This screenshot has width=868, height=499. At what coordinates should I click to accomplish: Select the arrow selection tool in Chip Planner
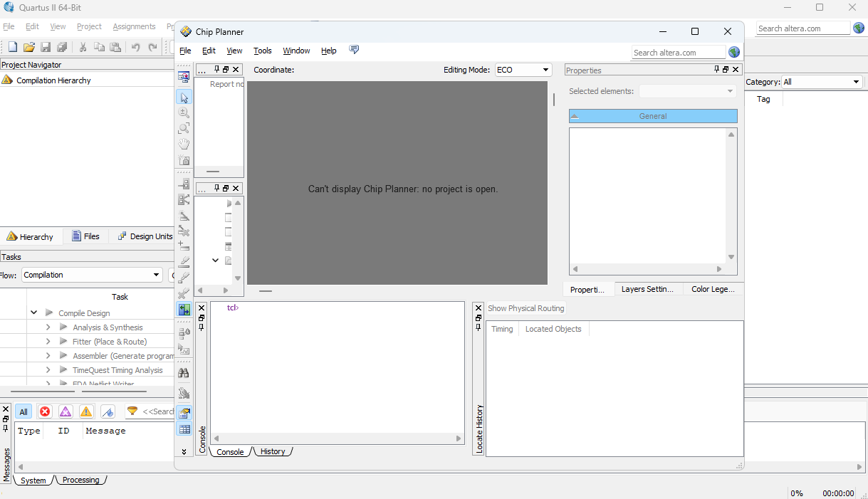click(184, 98)
